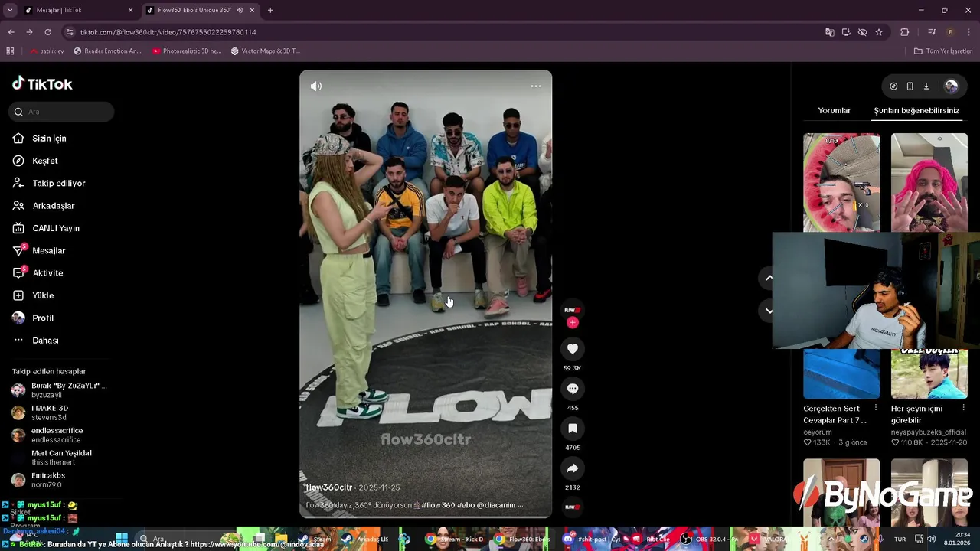Open the oeyorum author link
This screenshot has width=980, height=551.
click(818, 432)
